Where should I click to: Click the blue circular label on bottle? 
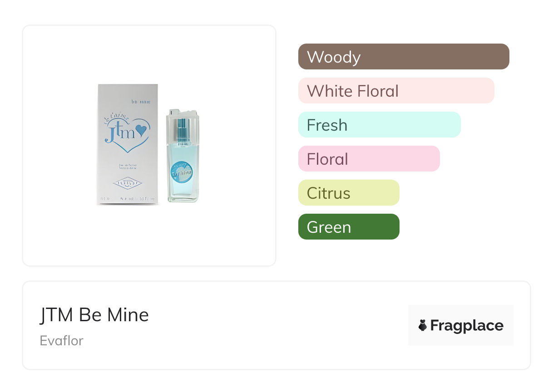tap(181, 173)
